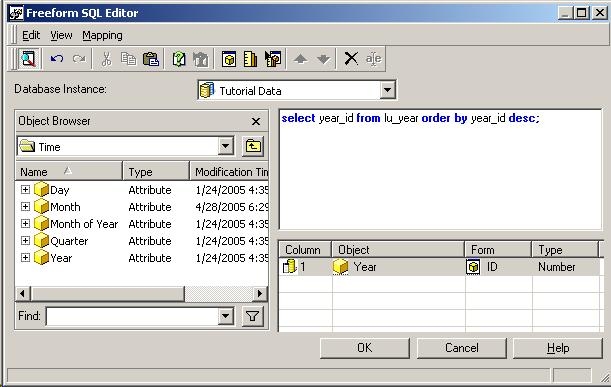Click the Type header in mapping grid
This screenshot has width=611, height=387.
tap(565, 249)
